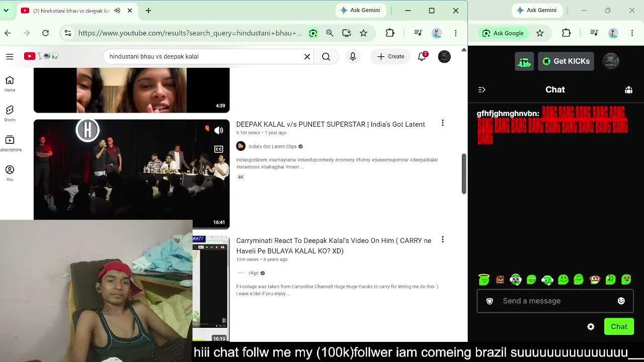644x362 pixels.
Task: Open Kick chat settings gear
Action: [591, 327]
